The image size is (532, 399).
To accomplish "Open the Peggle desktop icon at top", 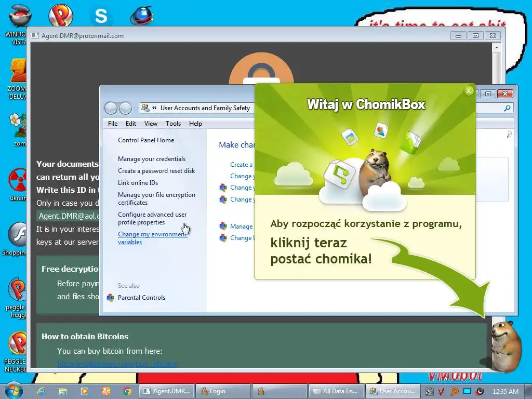I will [x=60, y=15].
